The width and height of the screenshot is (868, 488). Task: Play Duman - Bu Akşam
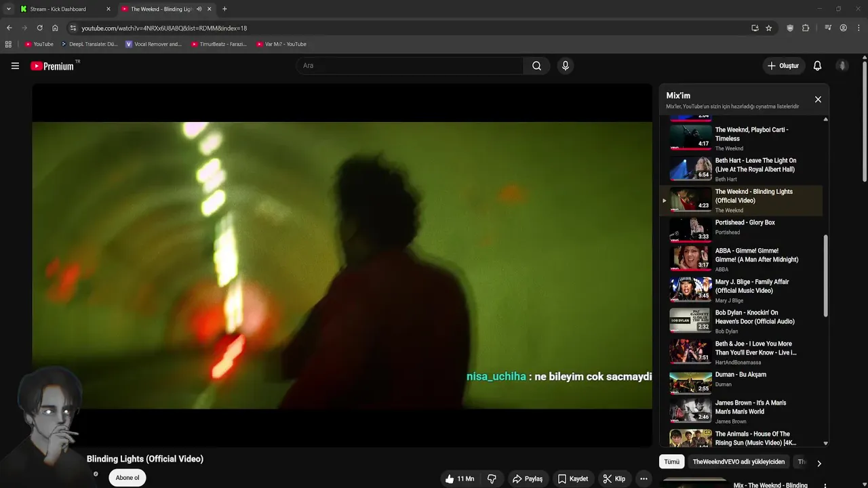(742, 382)
